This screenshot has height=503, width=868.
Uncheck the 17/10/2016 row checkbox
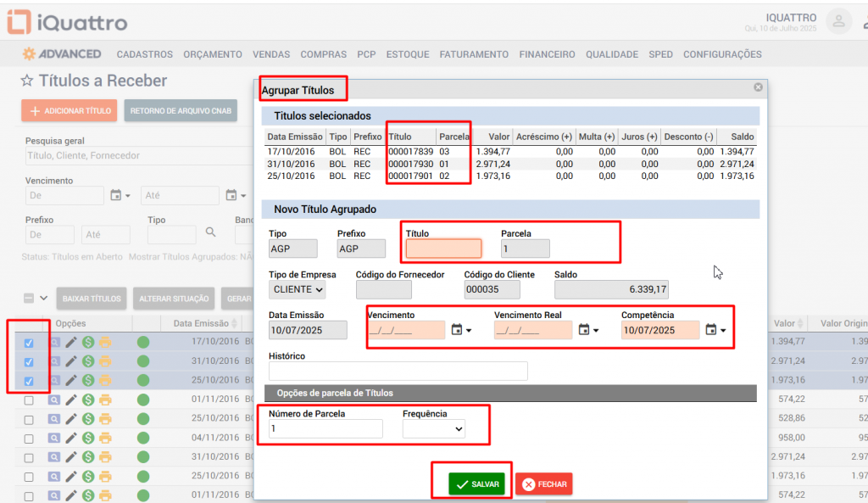click(x=29, y=343)
